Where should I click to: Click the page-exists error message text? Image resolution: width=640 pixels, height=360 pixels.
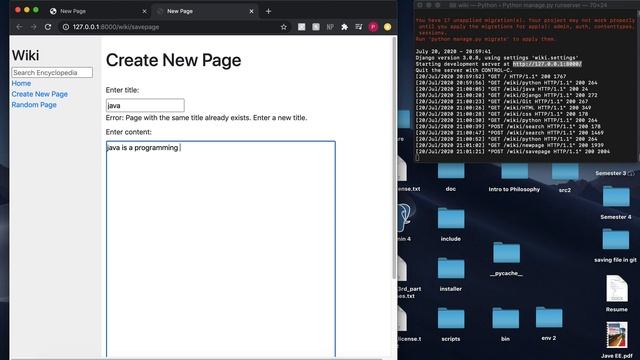coord(206,118)
